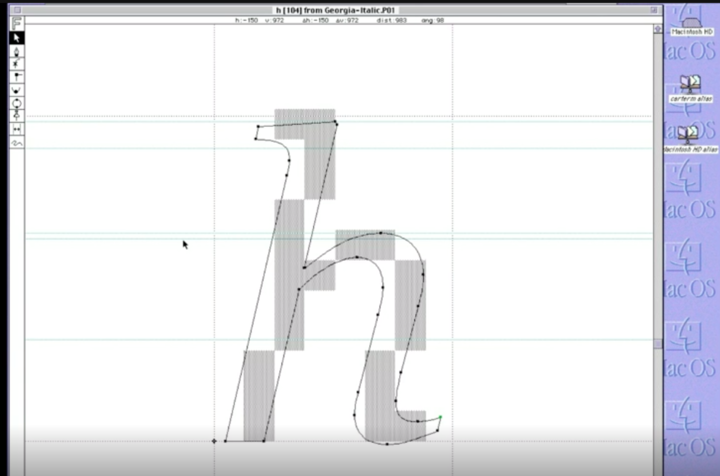Viewport: 720px width, 476px height.
Task: Select the arrow pointer tool
Action: coord(17,38)
